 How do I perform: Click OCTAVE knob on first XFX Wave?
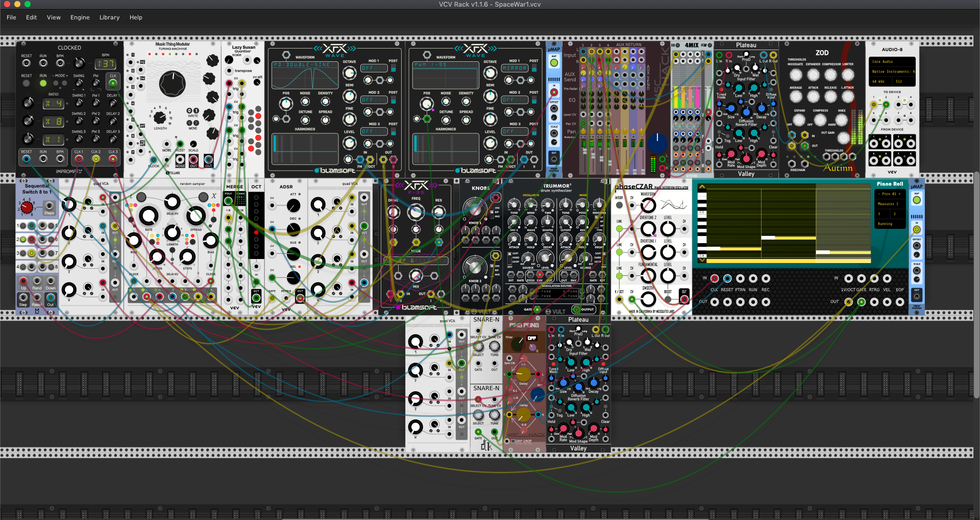349,73
